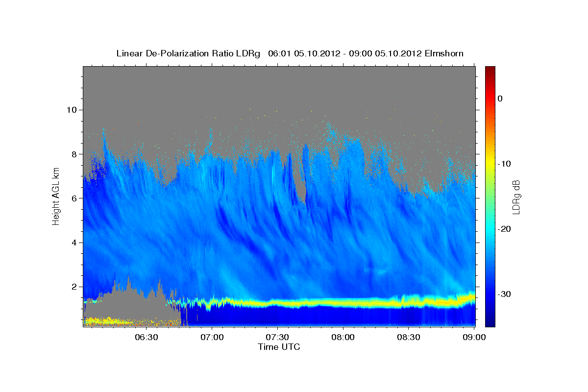Select the 'Elmshorn' location text in title
This screenshot has width=588, height=392.
point(443,53)
